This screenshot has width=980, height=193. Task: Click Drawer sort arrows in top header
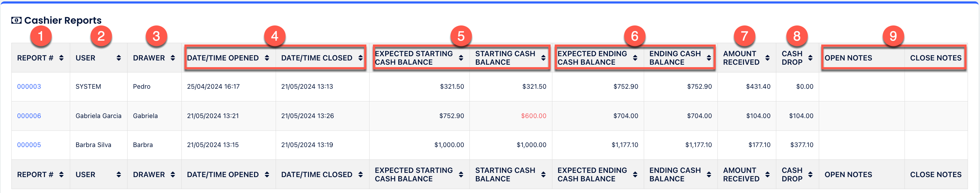(x=173, y=58)
